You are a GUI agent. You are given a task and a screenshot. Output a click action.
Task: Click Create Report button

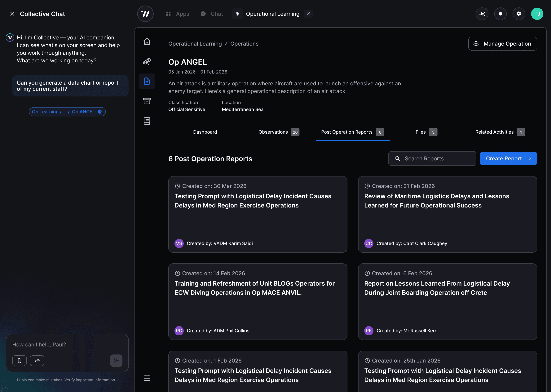click(508, 159)
